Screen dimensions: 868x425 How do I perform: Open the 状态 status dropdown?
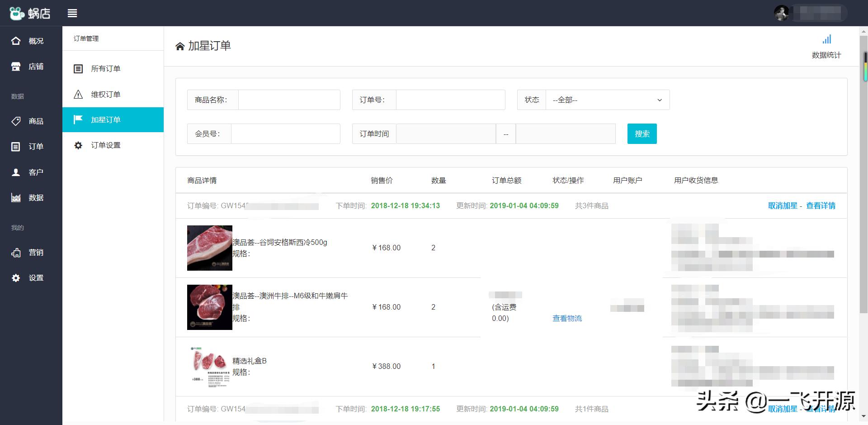tap(607, 100)
